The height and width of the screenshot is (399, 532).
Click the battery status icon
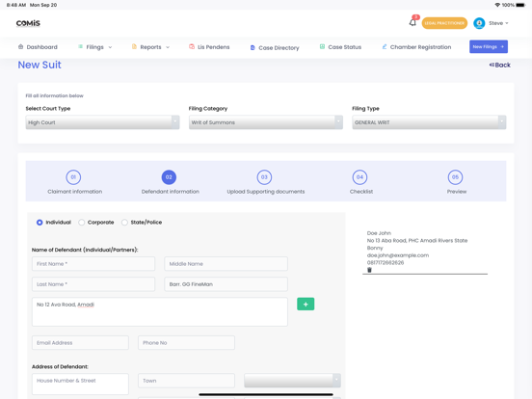[520, 5]
